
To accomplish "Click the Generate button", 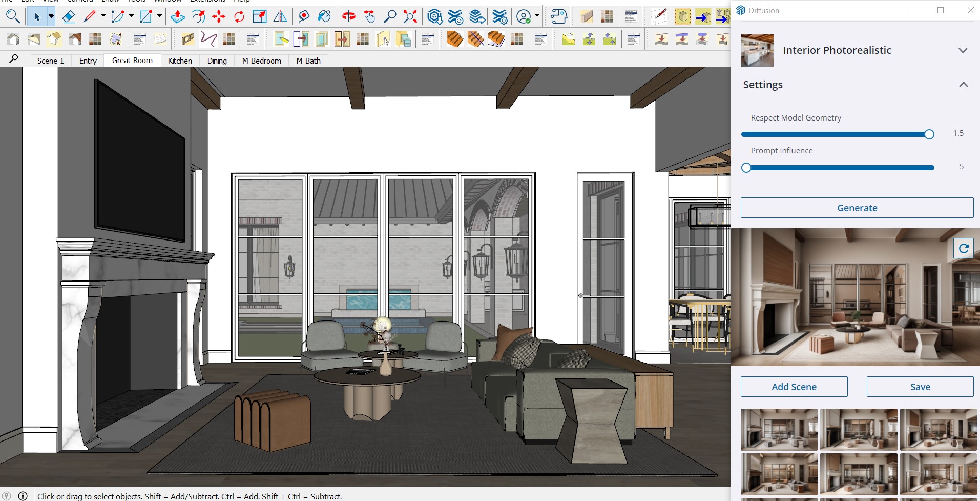I will click(857, 208).
